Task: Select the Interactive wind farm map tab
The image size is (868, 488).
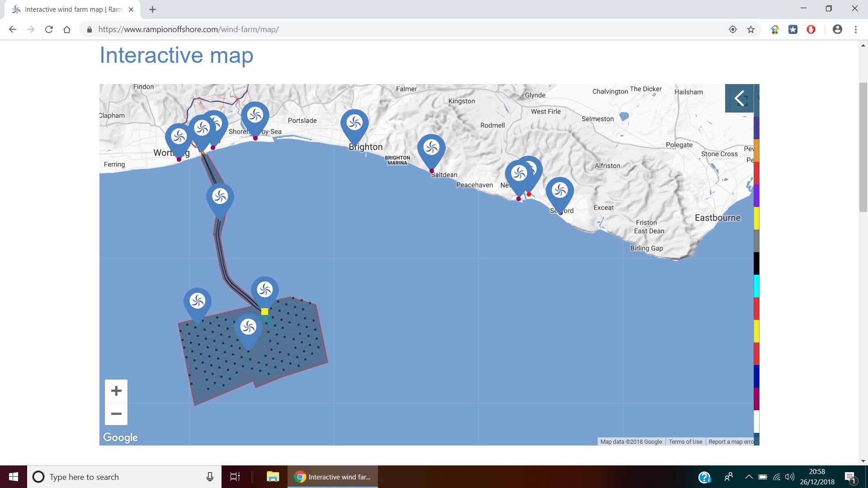Action: [x=72, y=9]
